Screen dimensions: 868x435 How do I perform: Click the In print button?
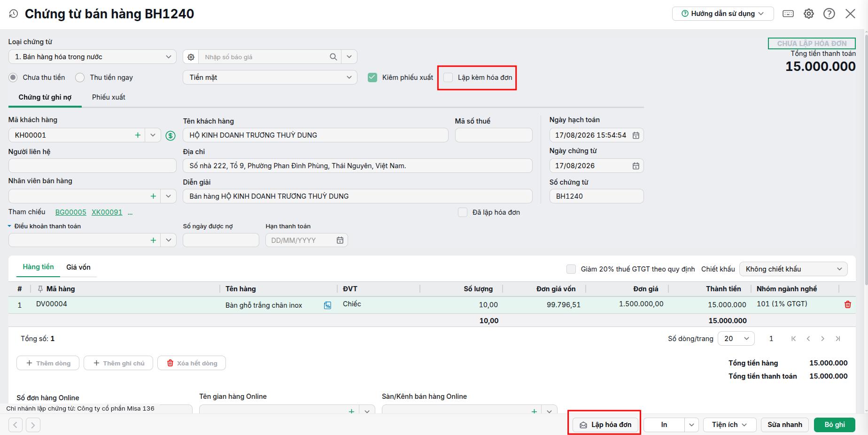[664, 425]
